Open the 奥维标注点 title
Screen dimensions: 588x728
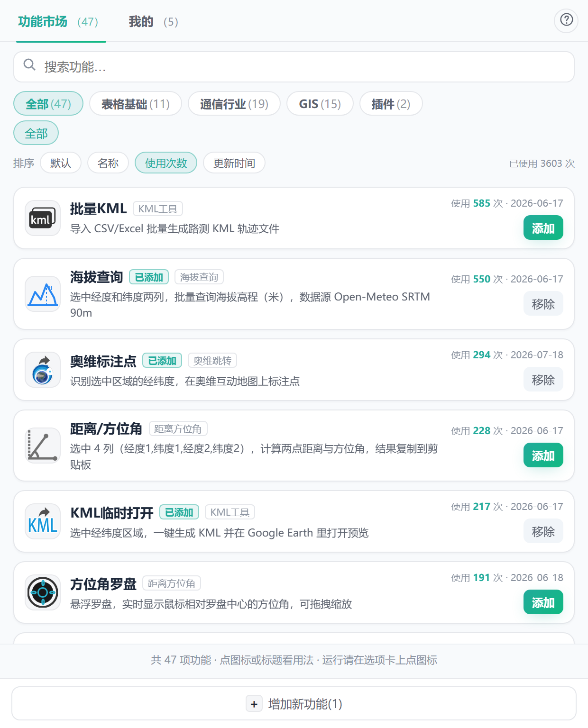click(103, 361)
